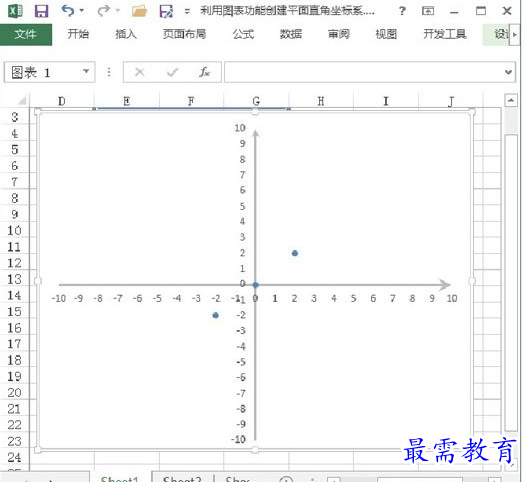Click the formula bar enter checkmark icon
This screenshot has height=482, width=525.
tap(172, 72)
